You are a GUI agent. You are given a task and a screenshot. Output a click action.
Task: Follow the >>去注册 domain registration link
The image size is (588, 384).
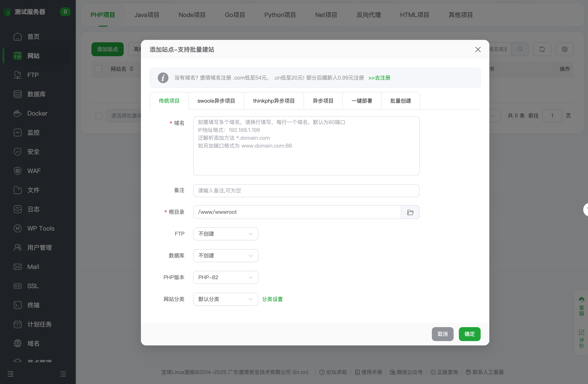[379, 78]
